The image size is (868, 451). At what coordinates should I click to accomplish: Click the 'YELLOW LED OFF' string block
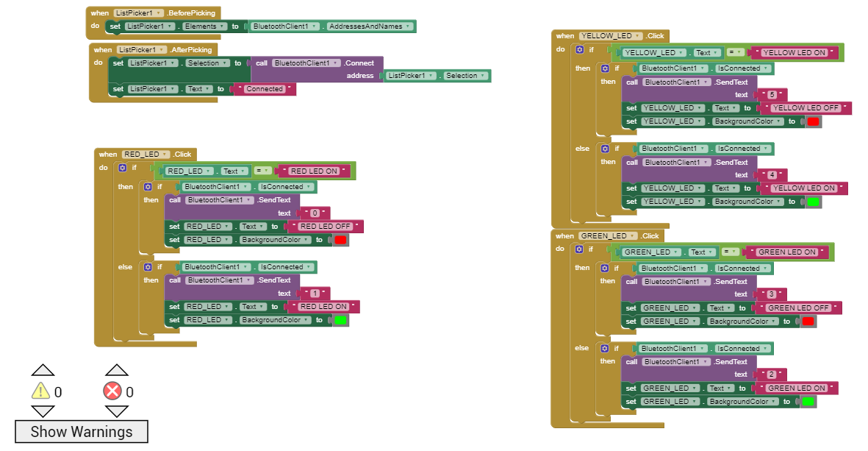click(x=806, y=108)
